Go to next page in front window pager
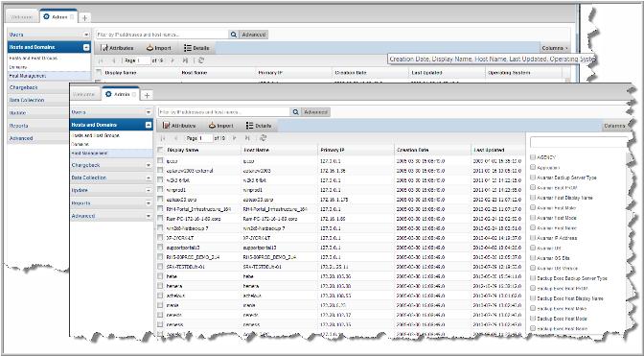Image resolution: width=644 pixels, height=356 pixels. [x=235, y=138]
